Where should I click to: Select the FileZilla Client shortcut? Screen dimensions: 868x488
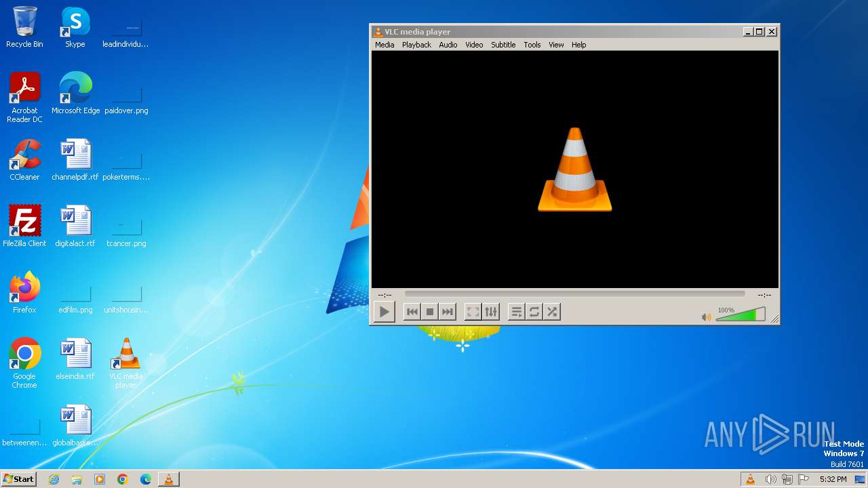pyautogui.click(x=24, y=227)
